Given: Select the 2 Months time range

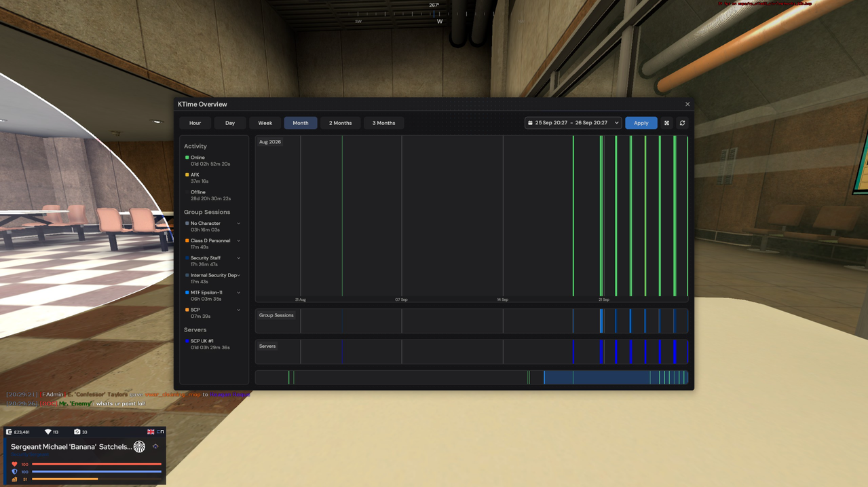Looking at the screenshot, I should click(x=341, y=123).
